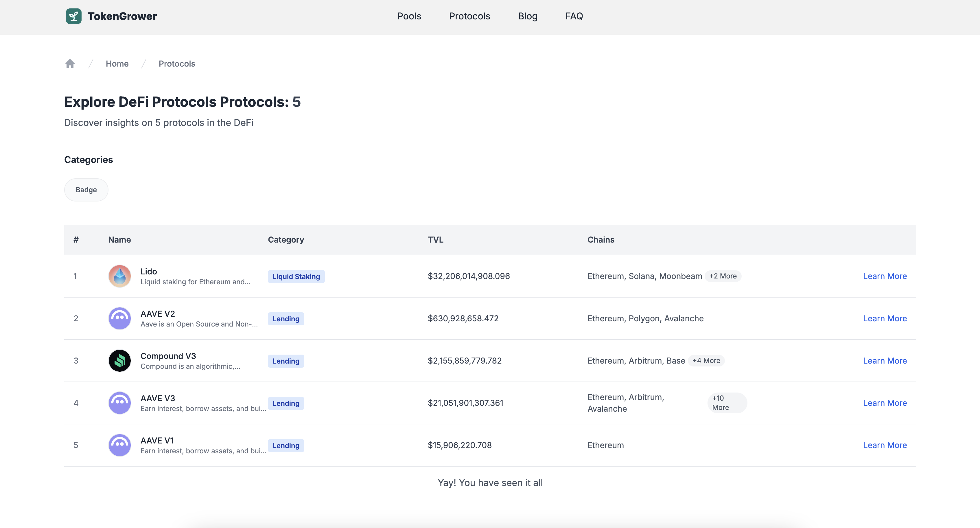Click the TVL value $32,206,014,908.096
The image size is (980, 528).
469,276
